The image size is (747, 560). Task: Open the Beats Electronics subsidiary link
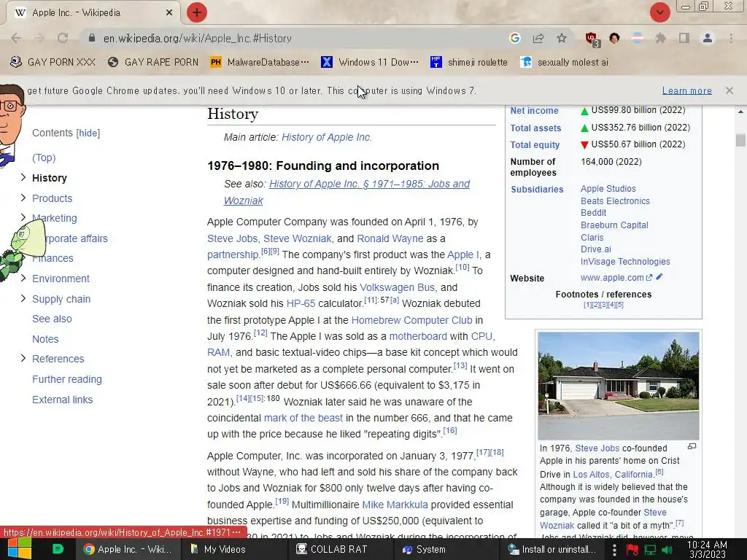coord(615,201)
